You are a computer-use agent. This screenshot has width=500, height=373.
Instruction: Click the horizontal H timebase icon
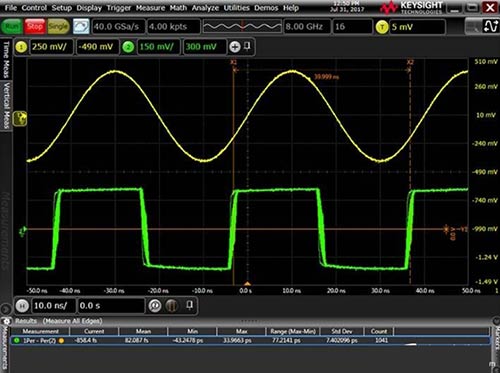click(x=22, y=306)
